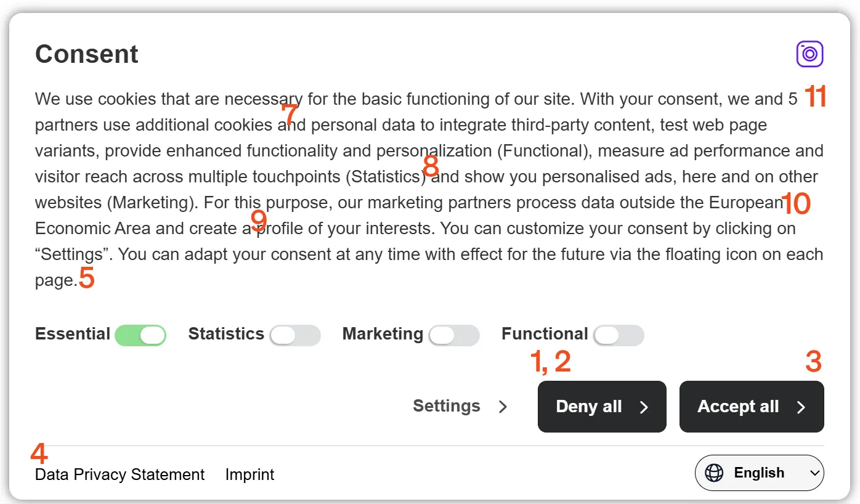This screenshot has width=860, height=504.
Task: Enable the Functional cookies switch
Action: (619, 335)
